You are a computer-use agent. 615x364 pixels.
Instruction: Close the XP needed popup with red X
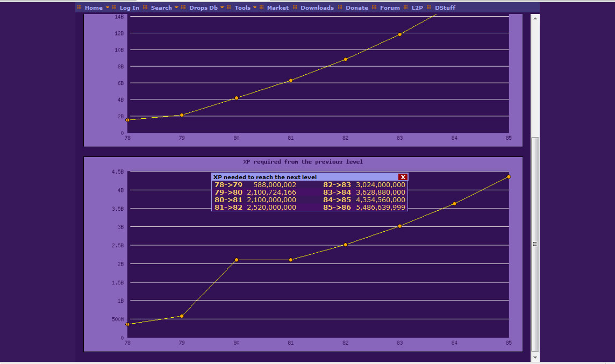click(403, 177)
